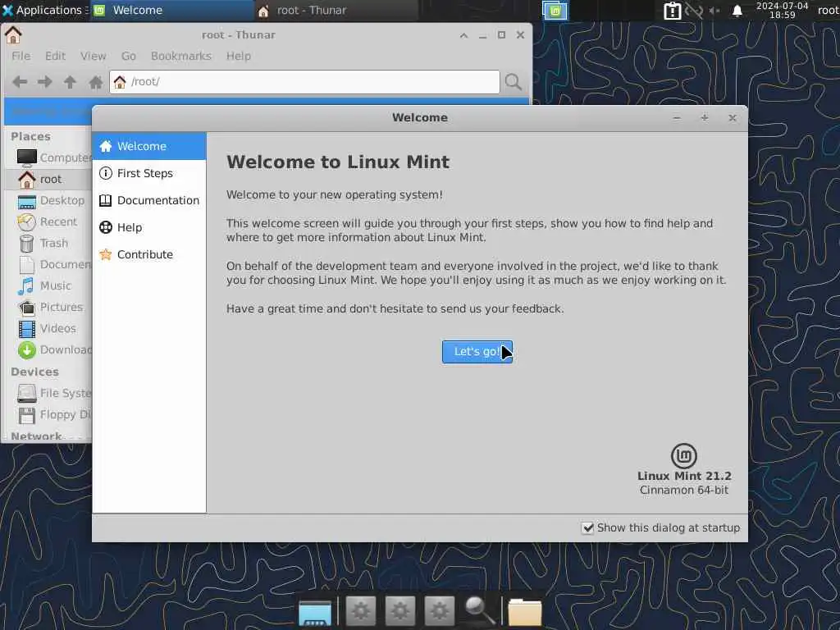Viewport: 840px width, 630px height.
Task: Go forward in Thunar
Action: pyautogui.click(x=45, y=82)
